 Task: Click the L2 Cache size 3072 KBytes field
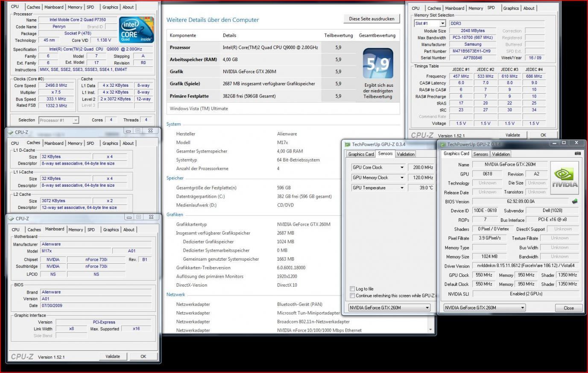click(66, 201)
